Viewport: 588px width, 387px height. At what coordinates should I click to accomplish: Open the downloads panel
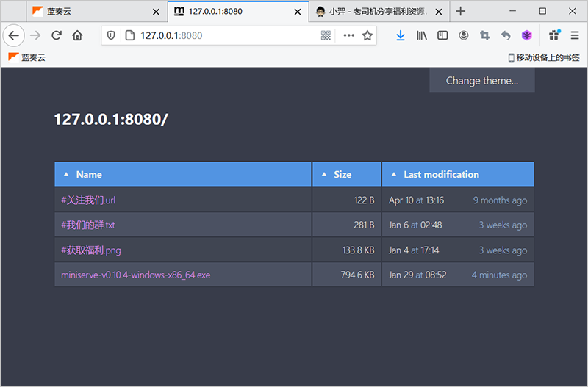[401, 35]
